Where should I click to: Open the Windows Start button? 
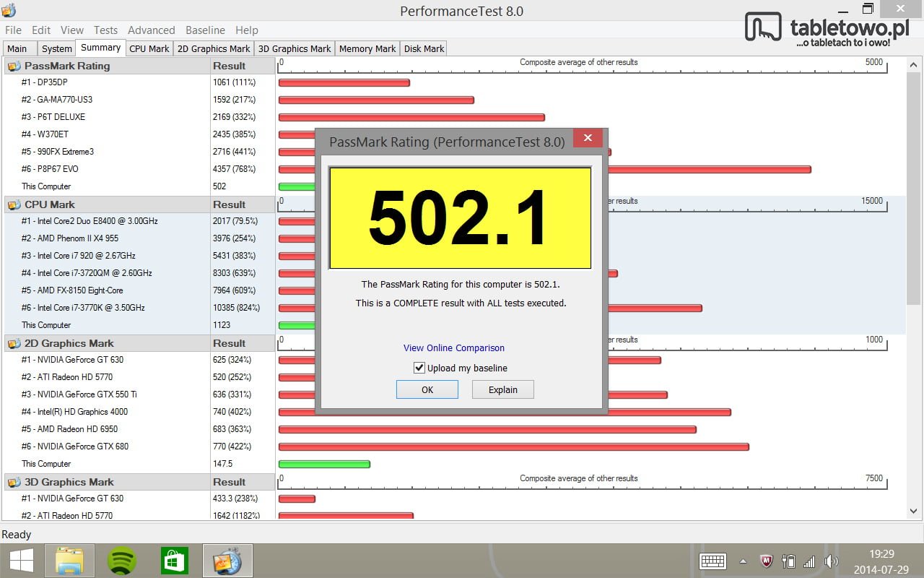coord(20,561)
